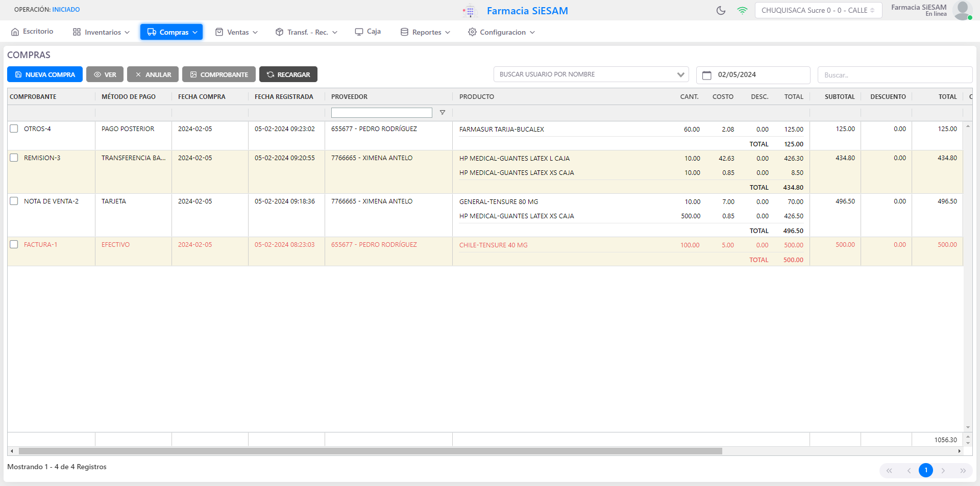Click HP MEDICAL-GUANTES LATEX L CAJA product

(x=514, y=159)
